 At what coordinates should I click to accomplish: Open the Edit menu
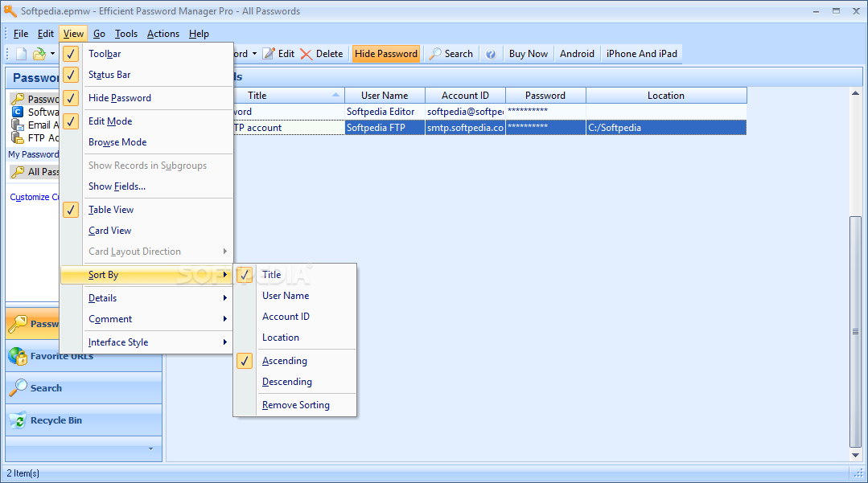[x=45, y=34]
